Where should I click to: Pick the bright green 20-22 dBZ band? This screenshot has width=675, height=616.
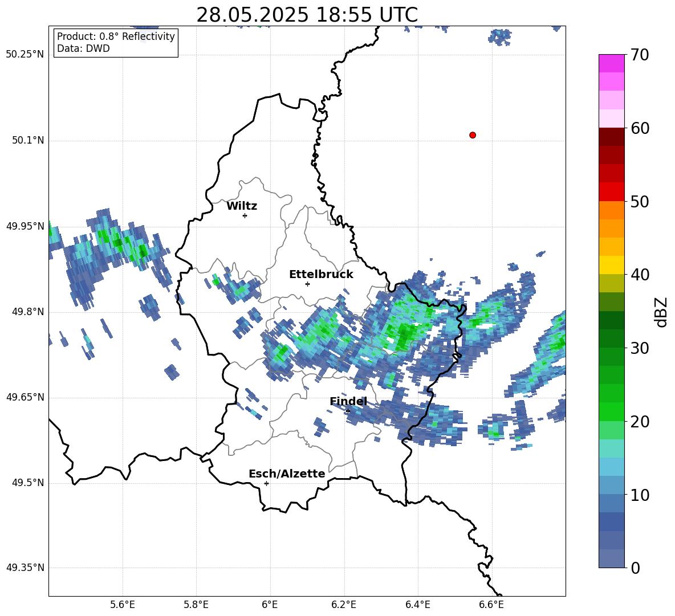coord(611,411)
